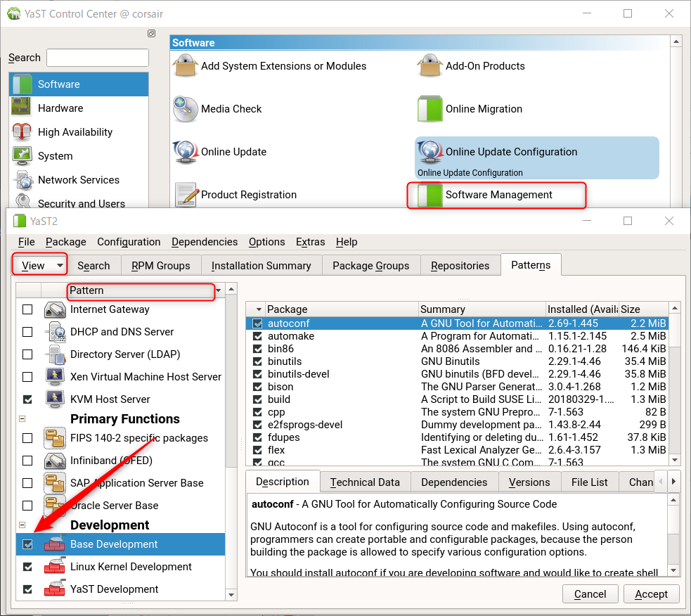Toggle autoconf package checkbox
Viewport: 691px width, 616px height.
(257, 323)
